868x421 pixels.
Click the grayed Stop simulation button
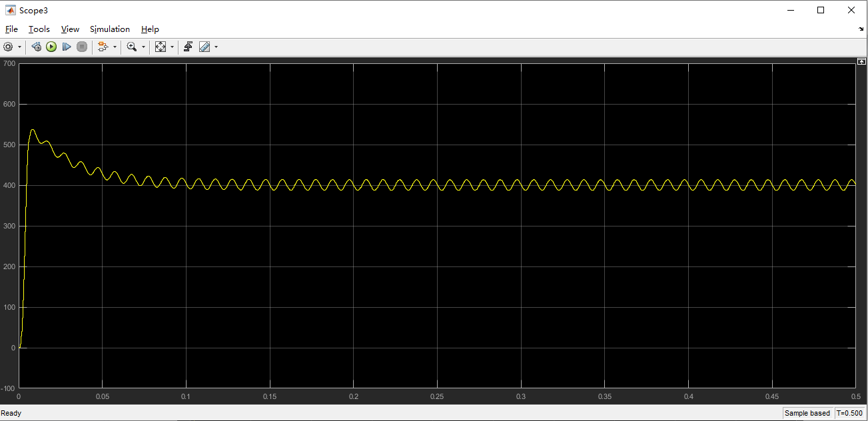[x=82, y=47]
